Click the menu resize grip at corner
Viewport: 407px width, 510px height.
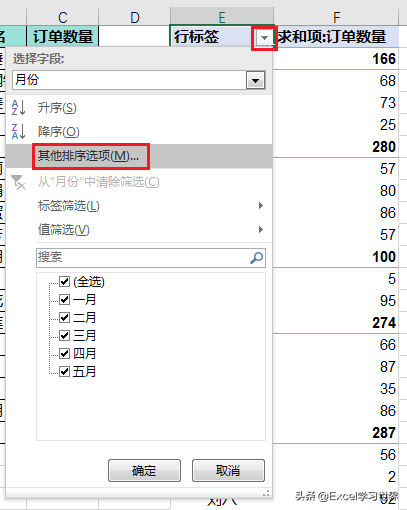pos(266,493)
